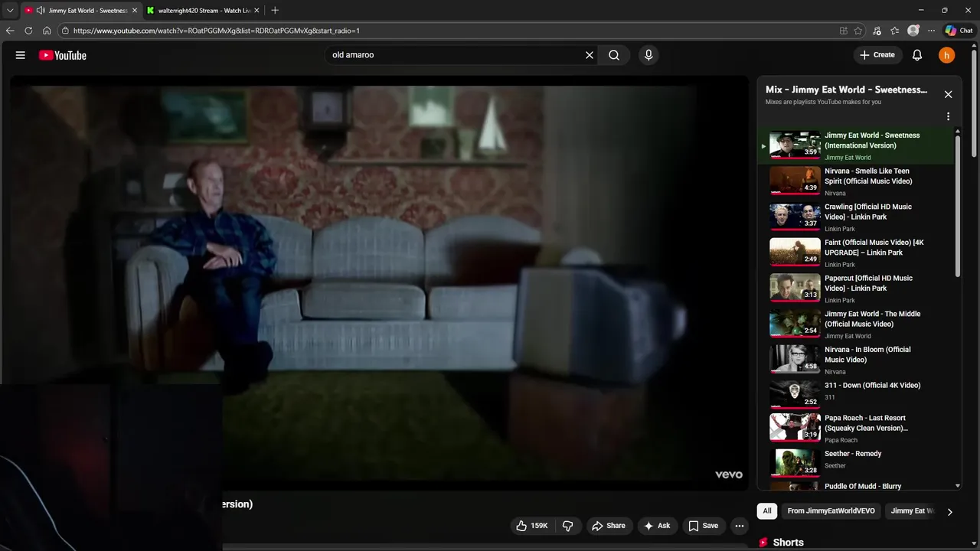This screenshot has width=980, height=551.
Task: Mute tab via speaker icon
Action: [40, 10]
